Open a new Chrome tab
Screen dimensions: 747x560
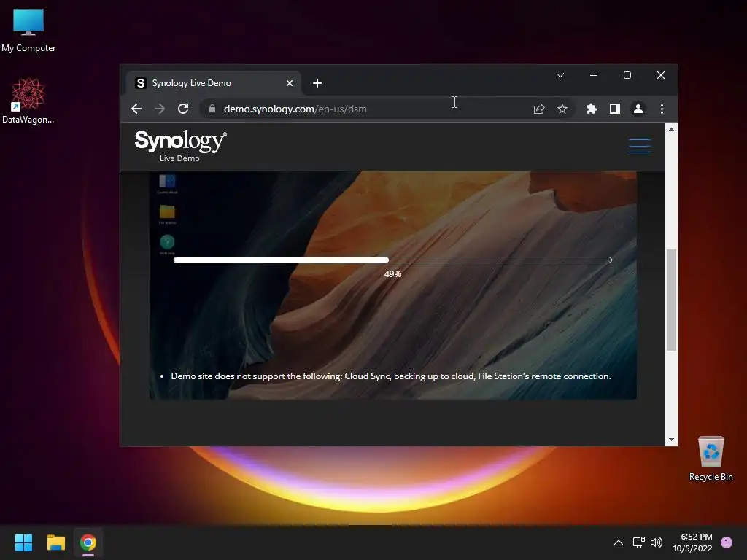[317, 83]
